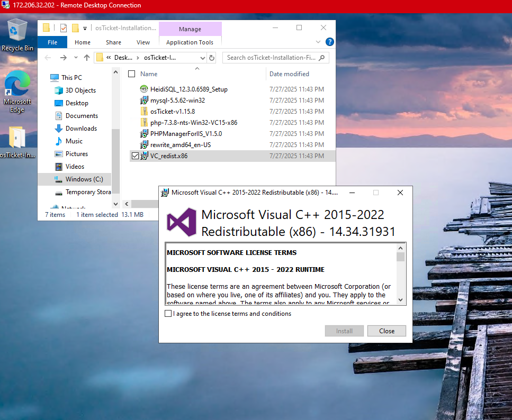512x420 pixels.
Task: Click the navigation pane up scroll arrow
Action: pyautogui.click(x=115, y=72)
